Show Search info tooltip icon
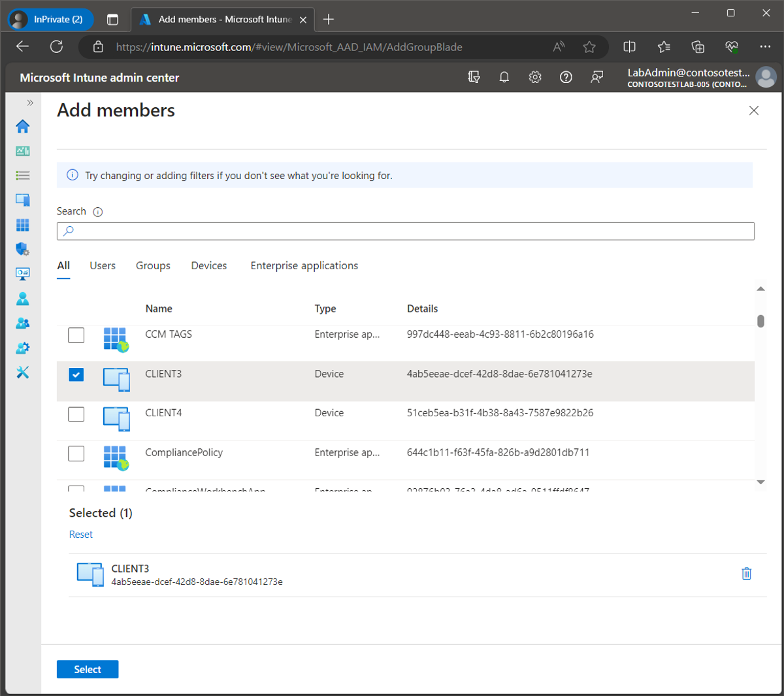 coord(98,212)
